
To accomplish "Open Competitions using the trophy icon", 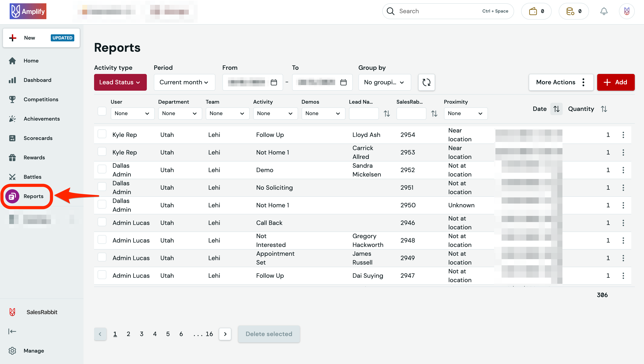I will [x=13, y=99].
